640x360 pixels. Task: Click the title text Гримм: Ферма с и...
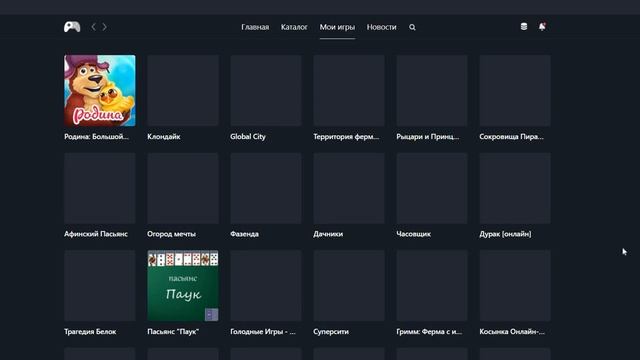(x=429, y=331)
